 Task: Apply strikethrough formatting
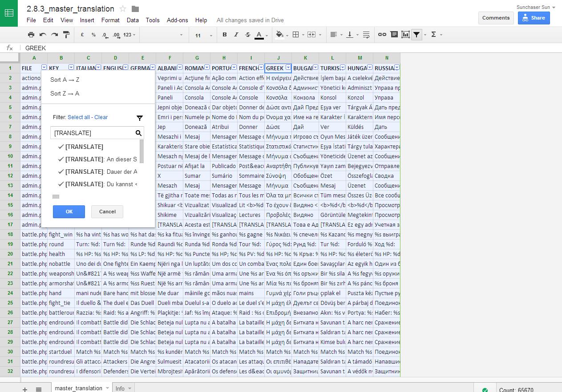[x=248, y=35]
